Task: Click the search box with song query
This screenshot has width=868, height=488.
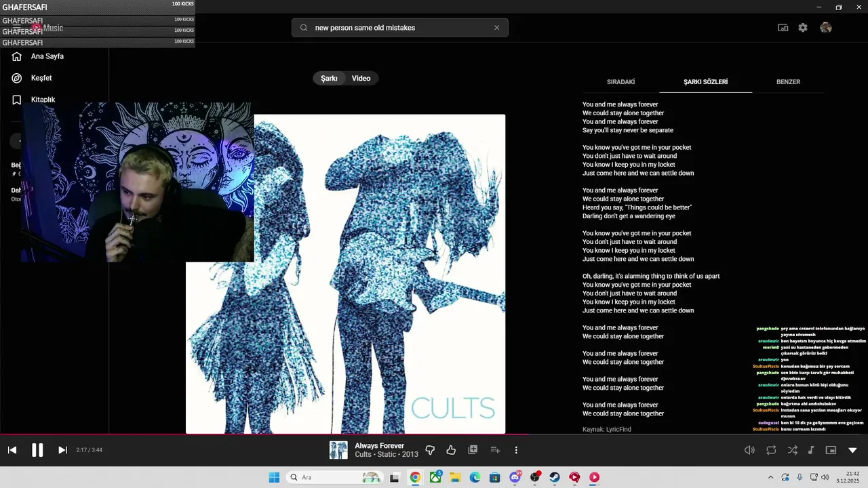Action: coord(400,28)
